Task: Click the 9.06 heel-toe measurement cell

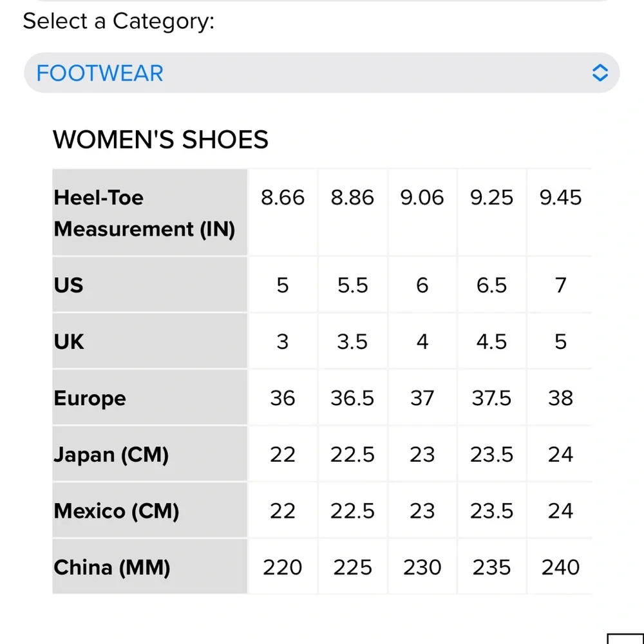Action: point(422,213)
